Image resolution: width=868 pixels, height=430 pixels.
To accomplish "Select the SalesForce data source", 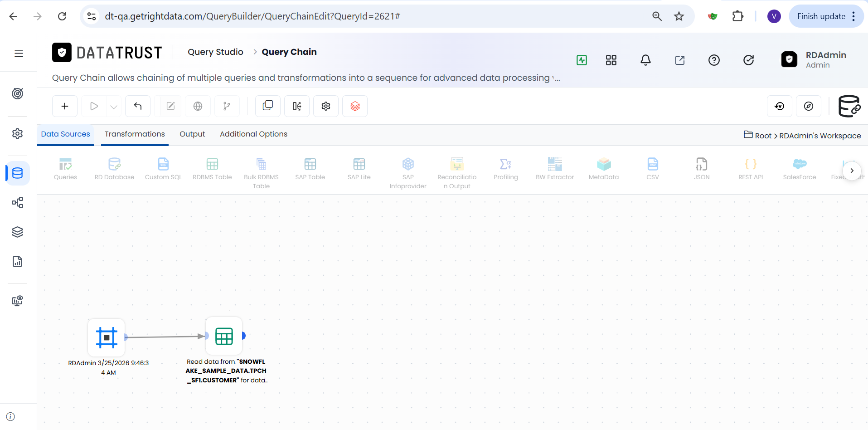I will click(x=800, y=169).
